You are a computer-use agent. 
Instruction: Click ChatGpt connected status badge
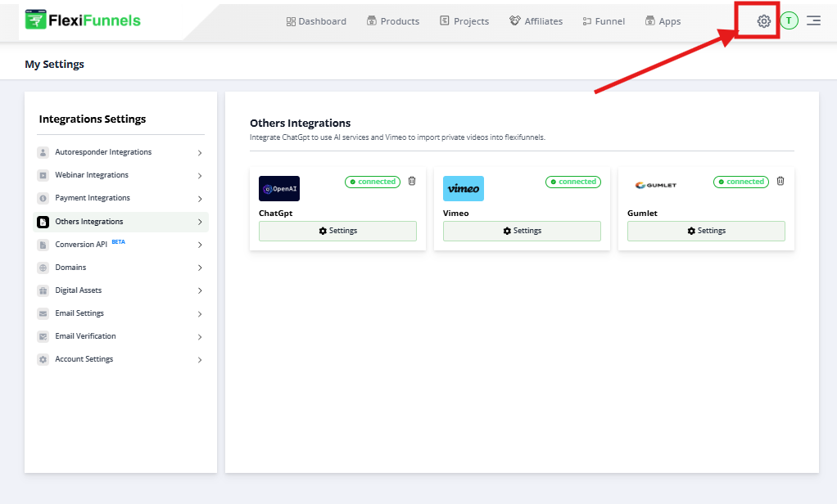(373, 182)
